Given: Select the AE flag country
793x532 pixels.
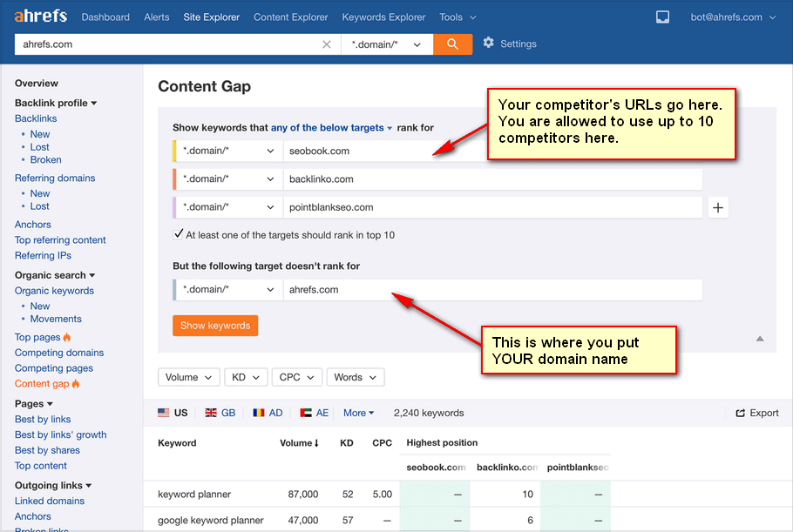Looking at the screenshot, I should tap(314, 413).
